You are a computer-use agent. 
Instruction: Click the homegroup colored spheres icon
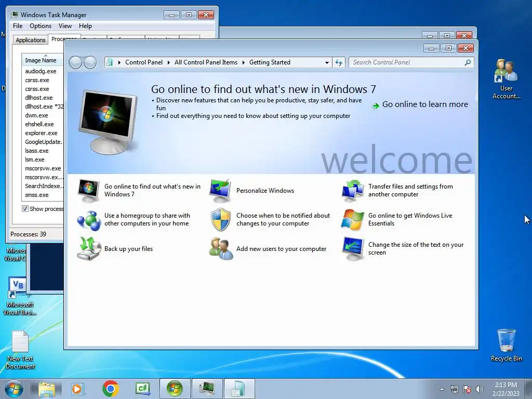click(x=89, y=220)
